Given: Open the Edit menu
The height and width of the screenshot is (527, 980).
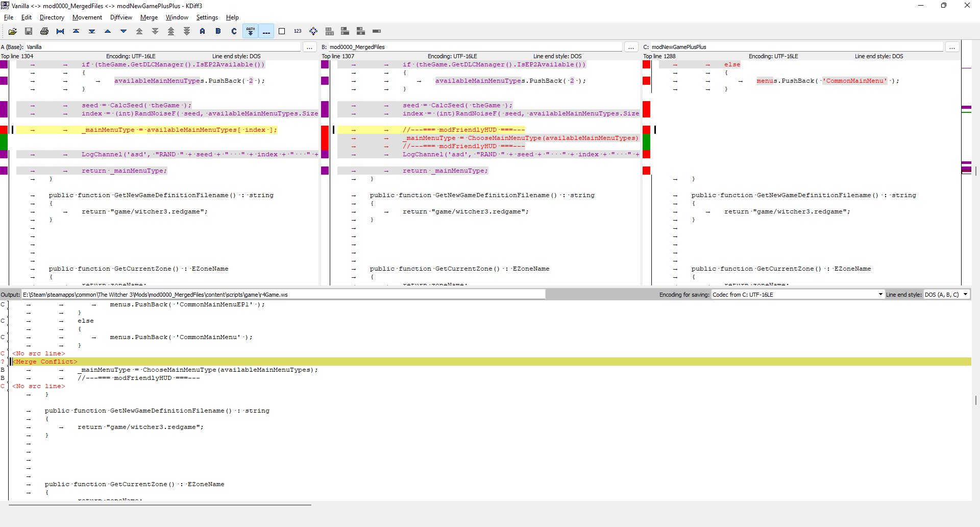Looking at the screenshot, I should (x=27, y=17).
